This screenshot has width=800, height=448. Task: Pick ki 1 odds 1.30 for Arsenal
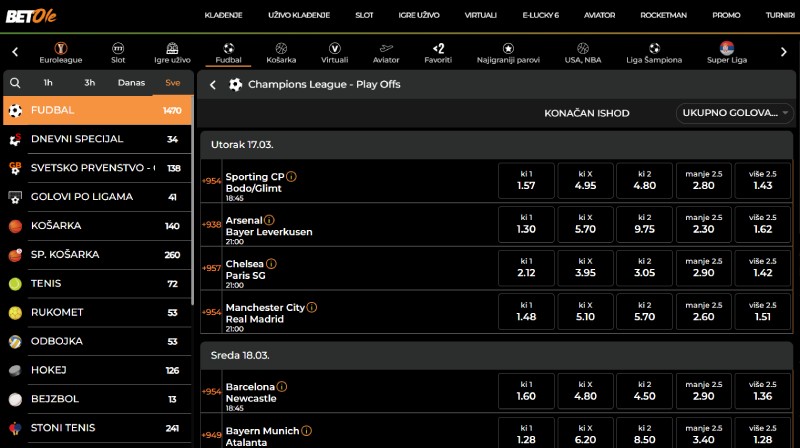click(x=526, y=223)
